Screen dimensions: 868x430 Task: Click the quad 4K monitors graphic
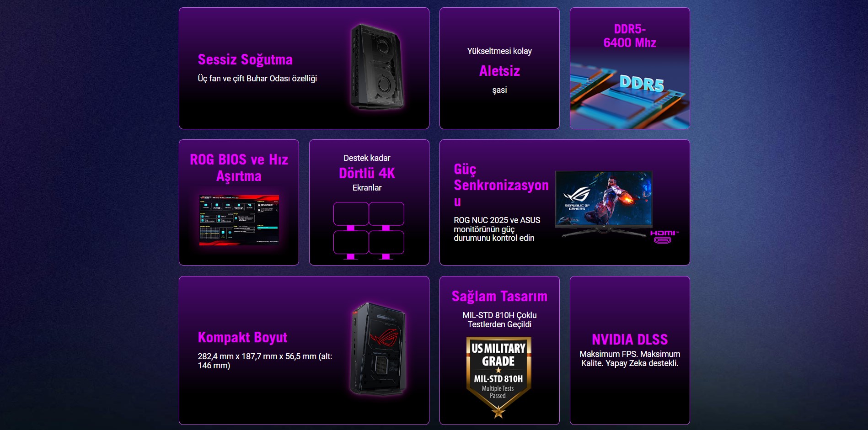click(369, 231)
